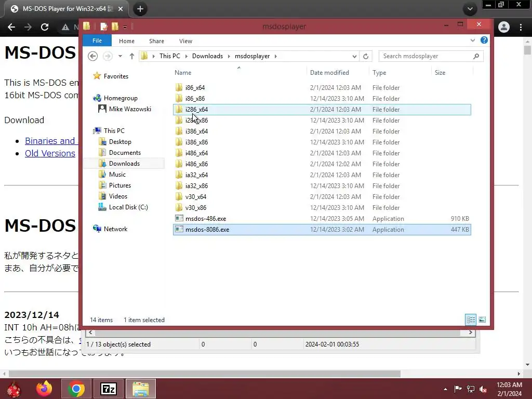Screen dimensions: 532x399
Task: Refresh the msdosplayer folder view
Action: (x=366, y=56)
